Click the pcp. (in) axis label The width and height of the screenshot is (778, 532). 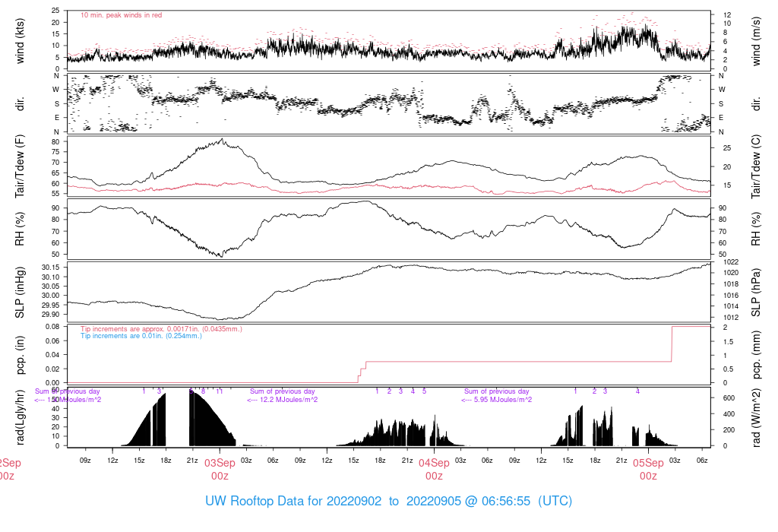pyautogui.click(x=20, y=355)
